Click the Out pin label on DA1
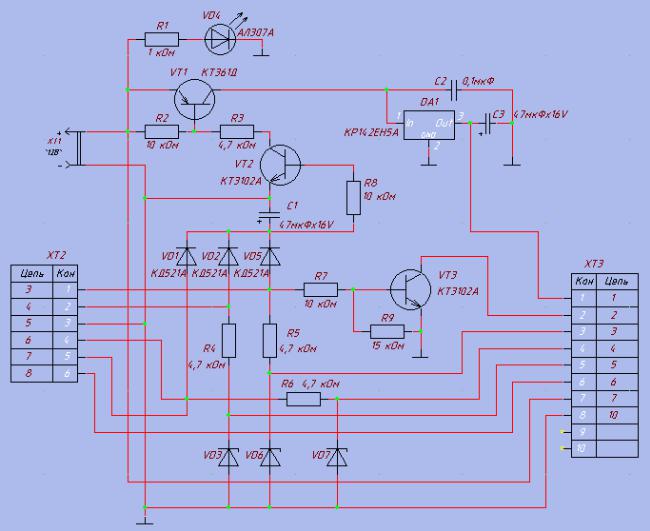Viewport: 650px width, 531px height. [x=444, y=123]
